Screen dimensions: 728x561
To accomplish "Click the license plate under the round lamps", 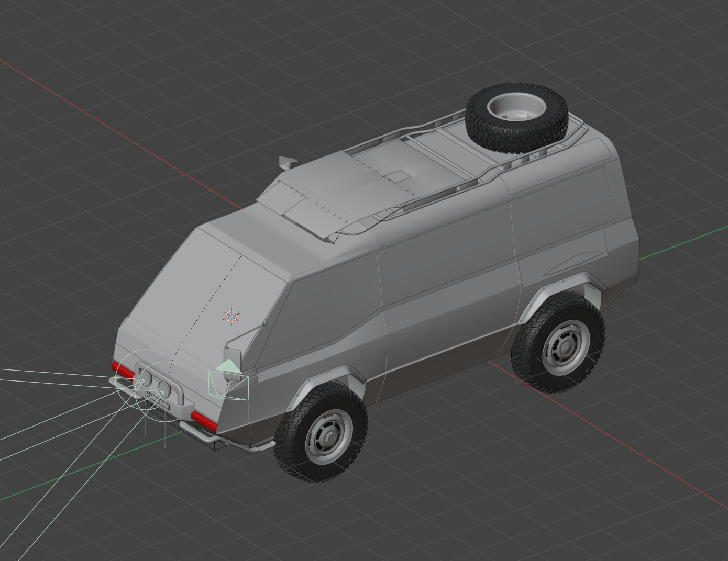I will coord(157,400).
